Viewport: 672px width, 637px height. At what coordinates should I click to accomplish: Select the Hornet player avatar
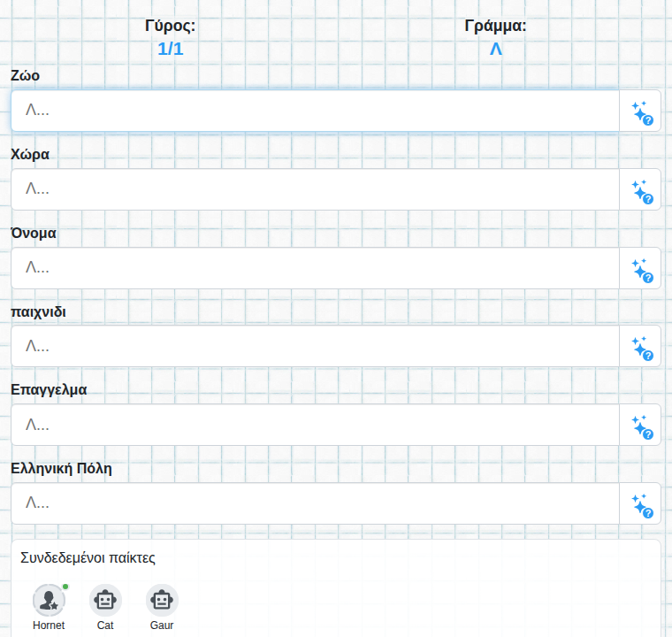coord(49,600)
